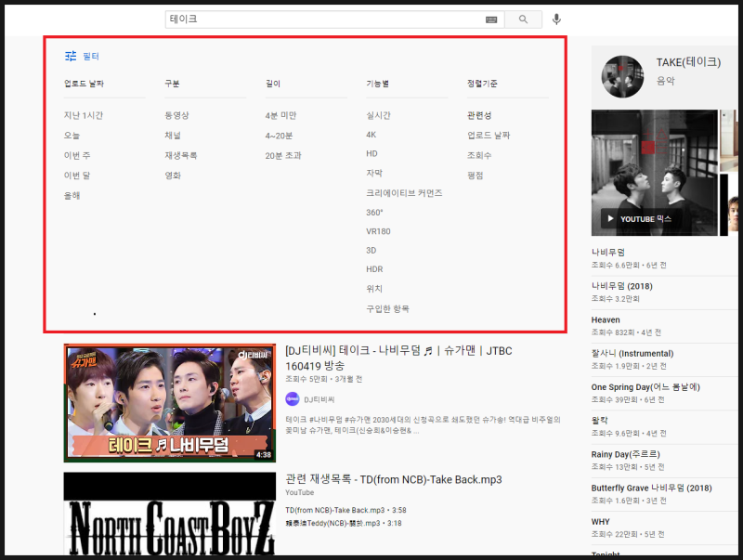Enable the 자막 subtitles filter
Screen dimensions: 743x560
click(374, 174)
